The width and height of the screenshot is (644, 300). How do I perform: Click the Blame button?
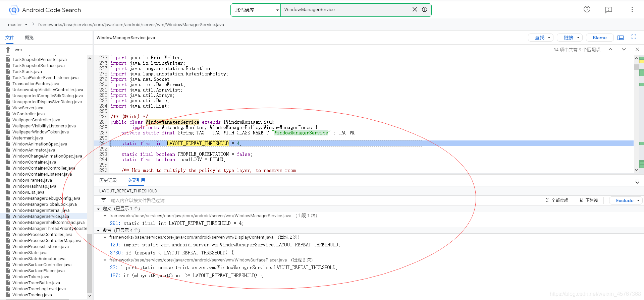600,38
